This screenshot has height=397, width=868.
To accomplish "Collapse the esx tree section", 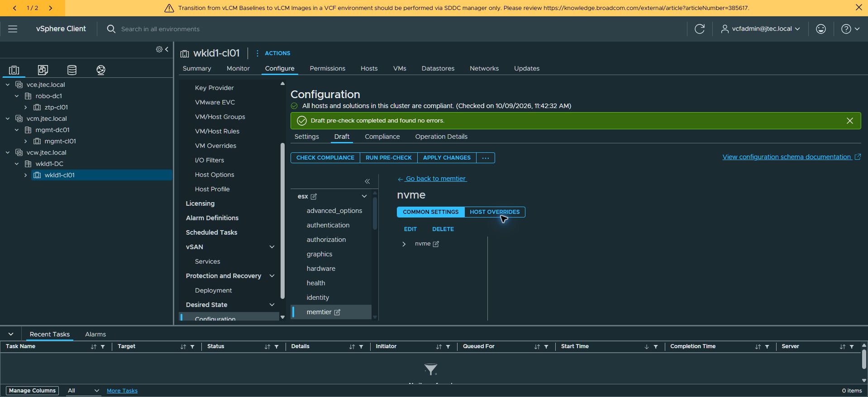I will 364,196.
